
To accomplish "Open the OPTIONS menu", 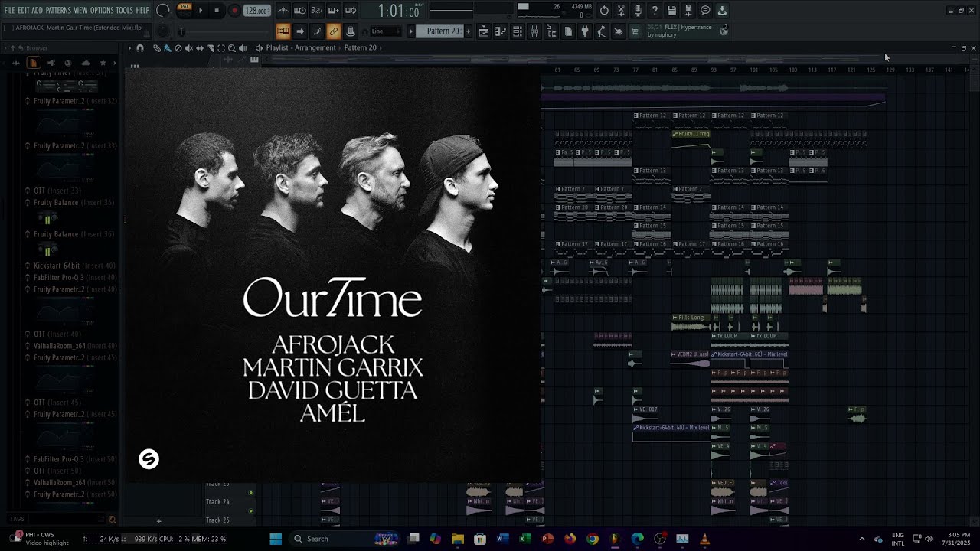I will point(102,10).
